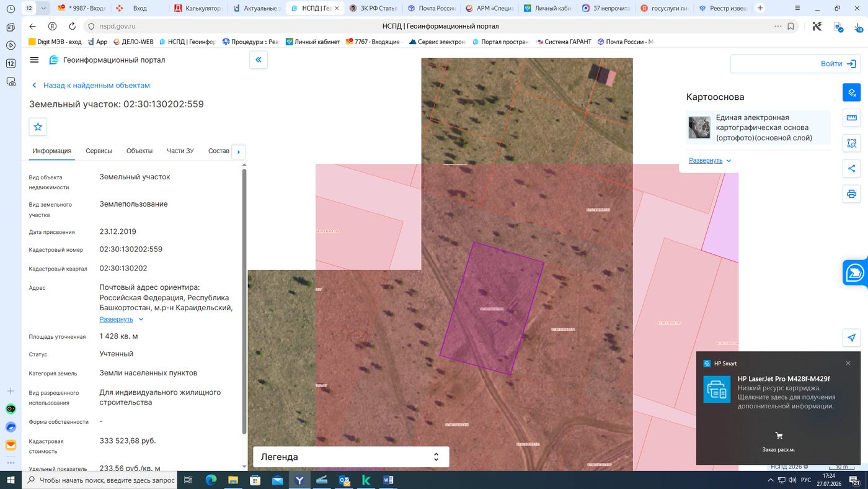This screenshot has width=868, height=489.
Task: Select the orthophoto base layer thumbnail
Action: click(x=699, y=127)
